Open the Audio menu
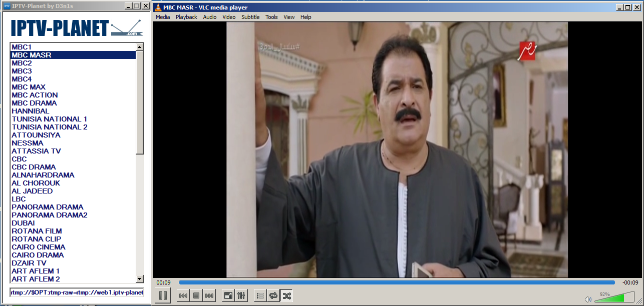This screenshot has height=306, width=644. 210,17
